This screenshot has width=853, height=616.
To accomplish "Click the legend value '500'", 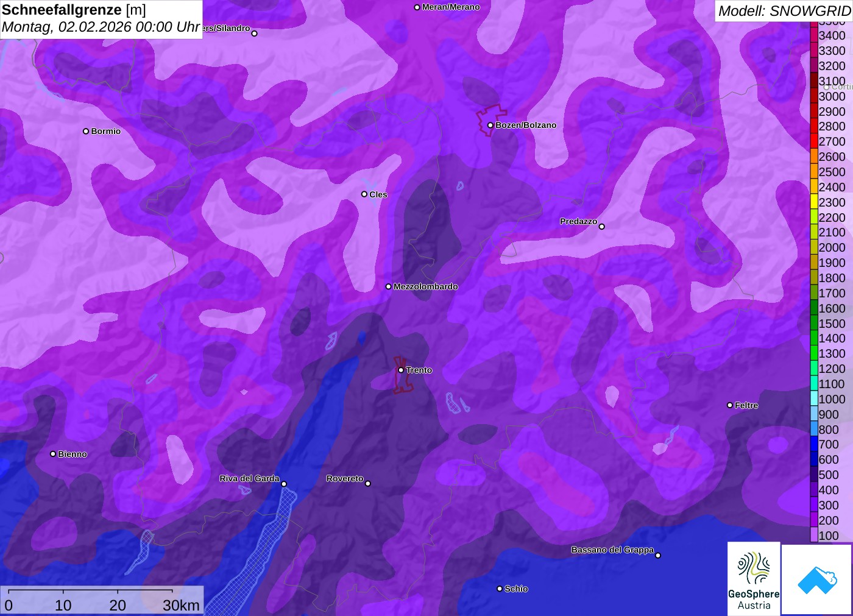I will pyautogui.click(x=829, y=475).
